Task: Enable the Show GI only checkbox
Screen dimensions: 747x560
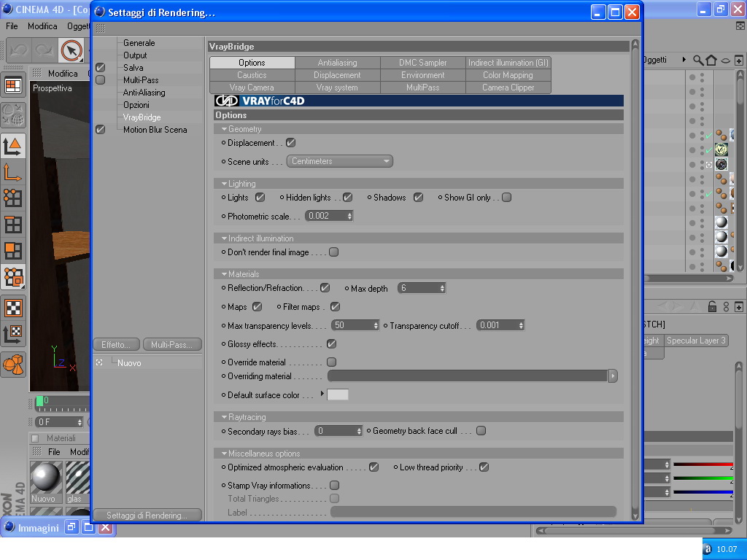Action: [506, 198]
